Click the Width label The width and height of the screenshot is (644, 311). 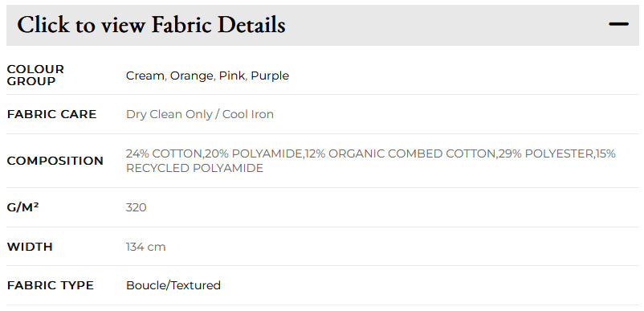[x=30, y=247]
